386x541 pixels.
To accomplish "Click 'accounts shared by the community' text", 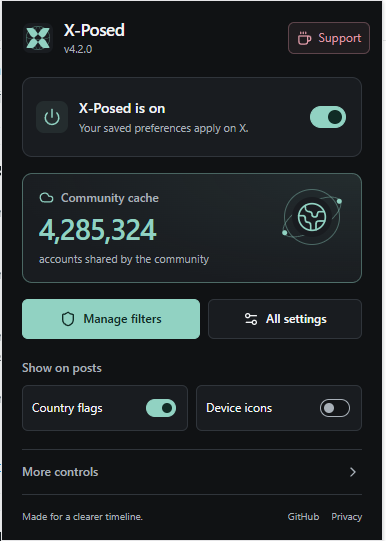I will coord(124,259).
